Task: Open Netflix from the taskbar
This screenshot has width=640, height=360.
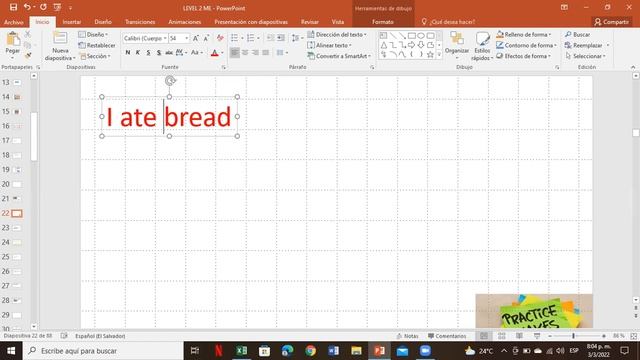Action: (218, 351)
